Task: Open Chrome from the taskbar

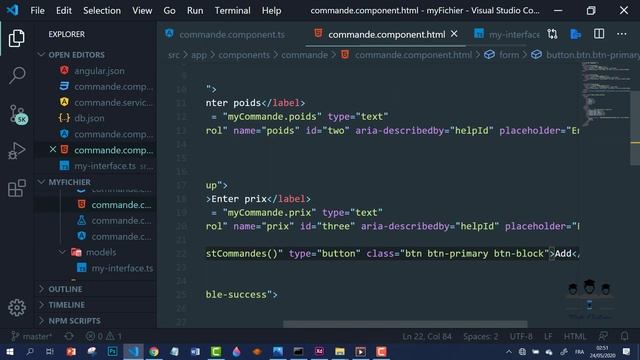Action: point(154,351)
